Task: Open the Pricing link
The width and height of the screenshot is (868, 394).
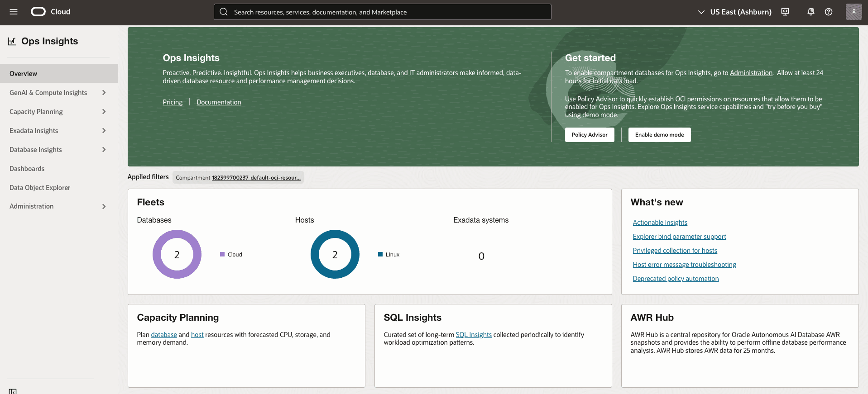Action: click(173, 102)
